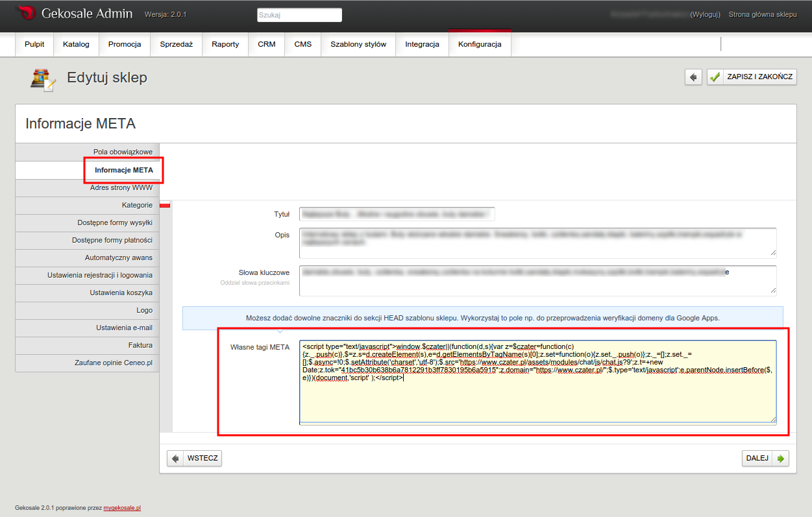Open the Katalog menu
The image size is (812, 517).
(x=76, y=44)
